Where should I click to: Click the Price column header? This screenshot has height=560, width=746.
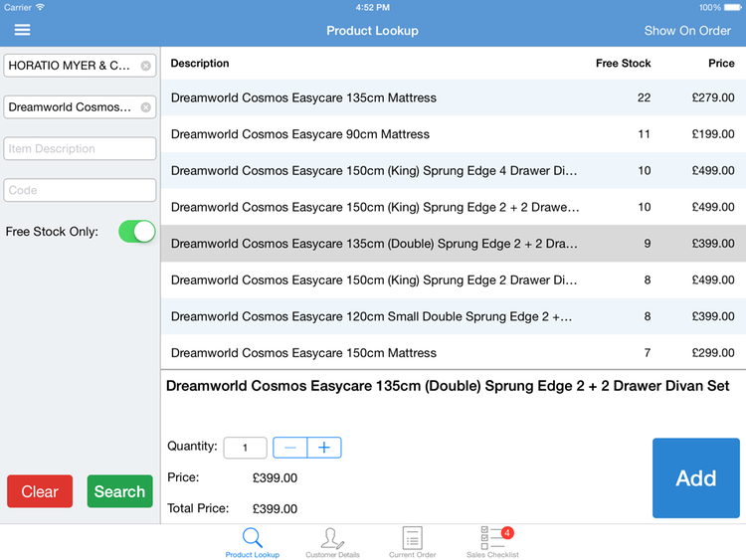click(x=721, y=64)
